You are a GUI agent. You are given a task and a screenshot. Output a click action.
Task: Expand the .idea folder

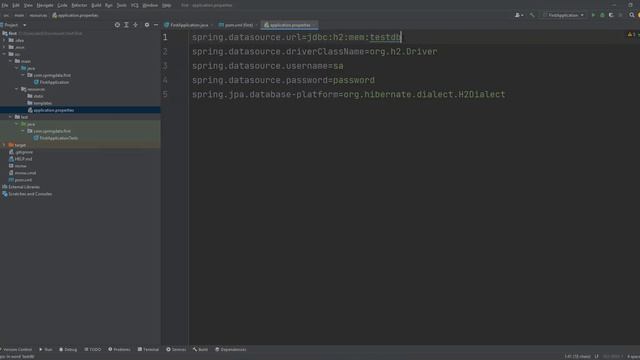4,40
